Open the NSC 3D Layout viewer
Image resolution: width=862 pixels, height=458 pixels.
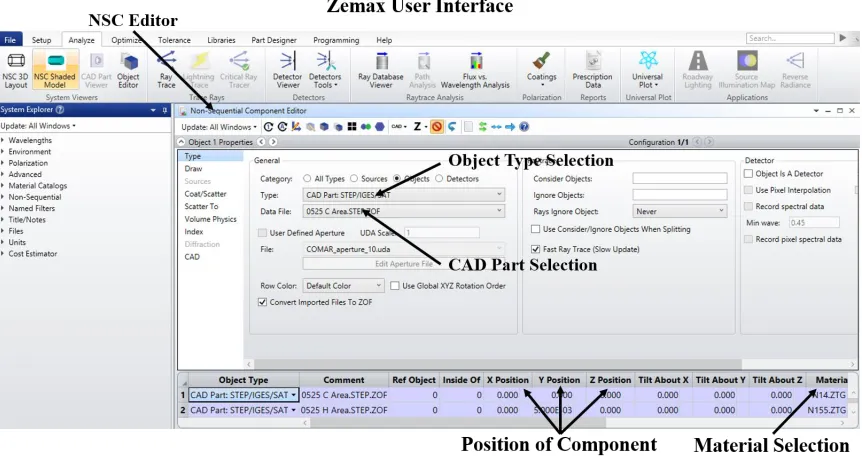tap(15, 70)
